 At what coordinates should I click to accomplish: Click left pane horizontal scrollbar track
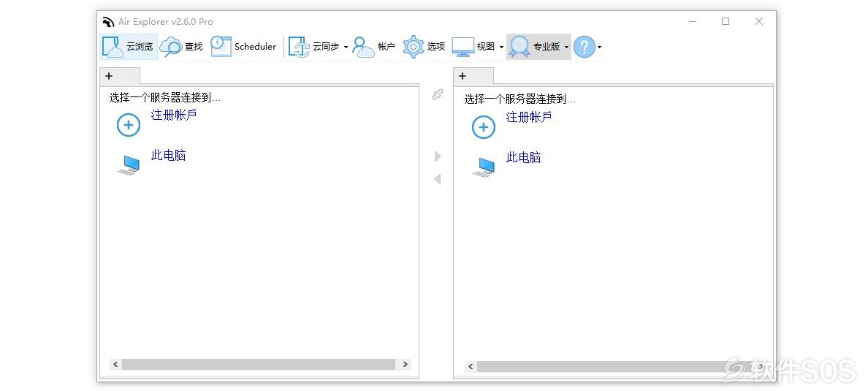[x=259, y=365]
